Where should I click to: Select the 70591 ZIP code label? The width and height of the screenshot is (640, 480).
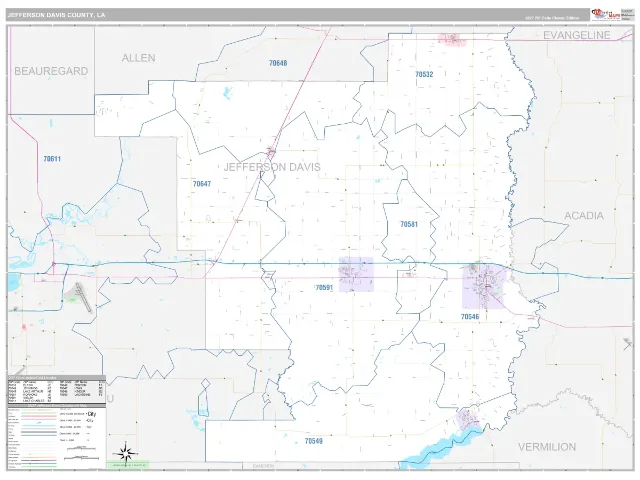pos(324,287)
